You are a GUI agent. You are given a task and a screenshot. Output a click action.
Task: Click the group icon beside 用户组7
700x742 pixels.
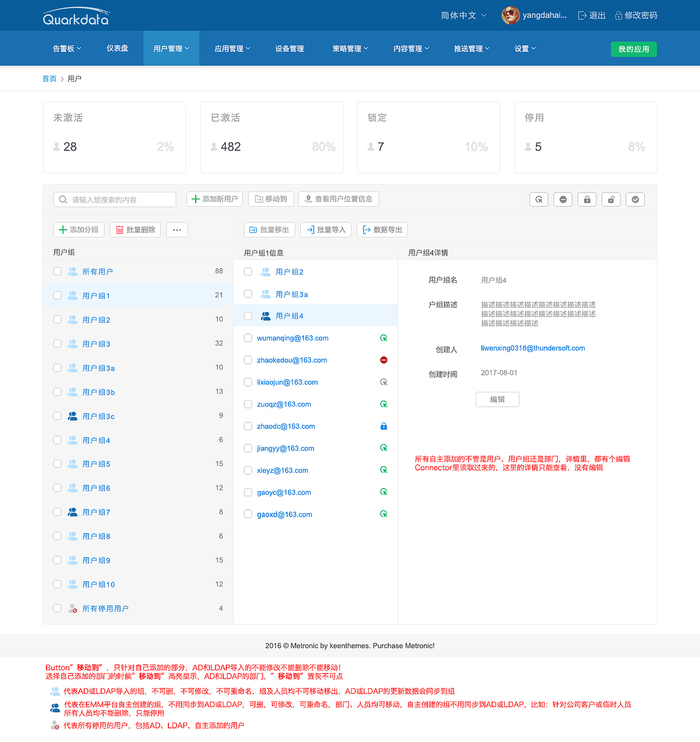(x=72, y=512)
